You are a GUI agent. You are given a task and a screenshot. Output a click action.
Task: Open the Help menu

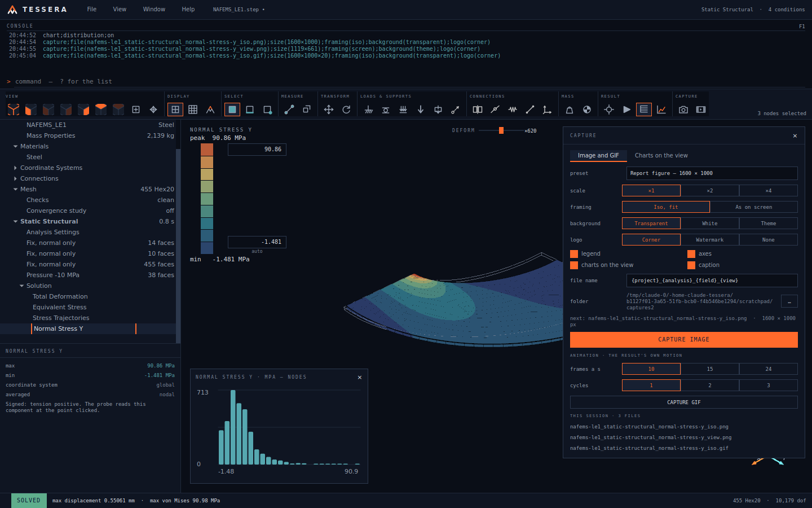pyautogui.click(x=188, y=9)
